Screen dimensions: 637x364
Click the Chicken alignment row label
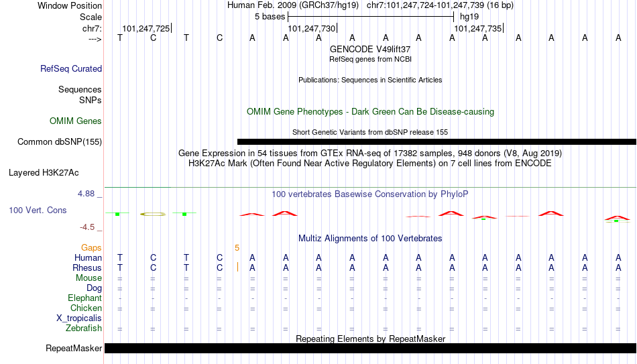[x=86, y=308]
